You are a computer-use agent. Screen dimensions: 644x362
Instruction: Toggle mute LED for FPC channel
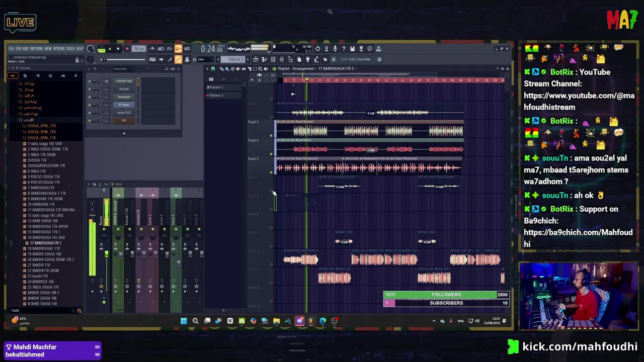(90, 121)
